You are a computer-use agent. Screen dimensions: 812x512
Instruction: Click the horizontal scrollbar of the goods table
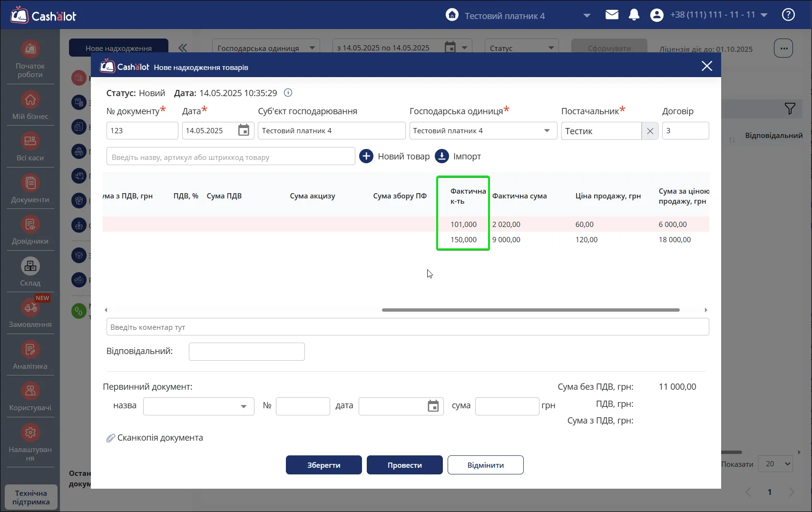click(530, 310)
